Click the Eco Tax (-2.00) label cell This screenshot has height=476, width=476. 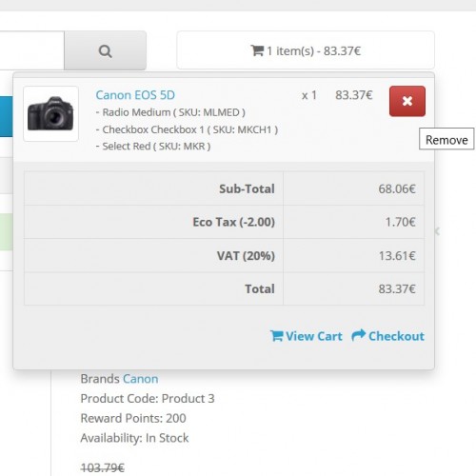(153, 222)
